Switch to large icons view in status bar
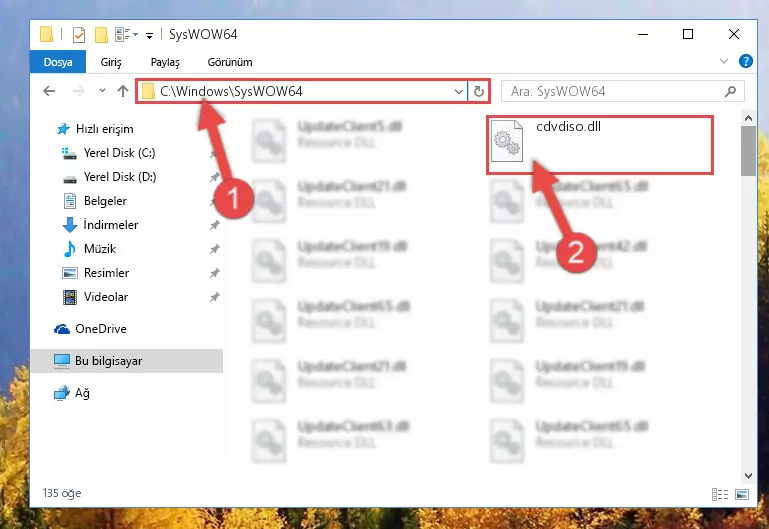Image resolution: width=769 pixels, height=529 pixels. [x=742, y=494]
